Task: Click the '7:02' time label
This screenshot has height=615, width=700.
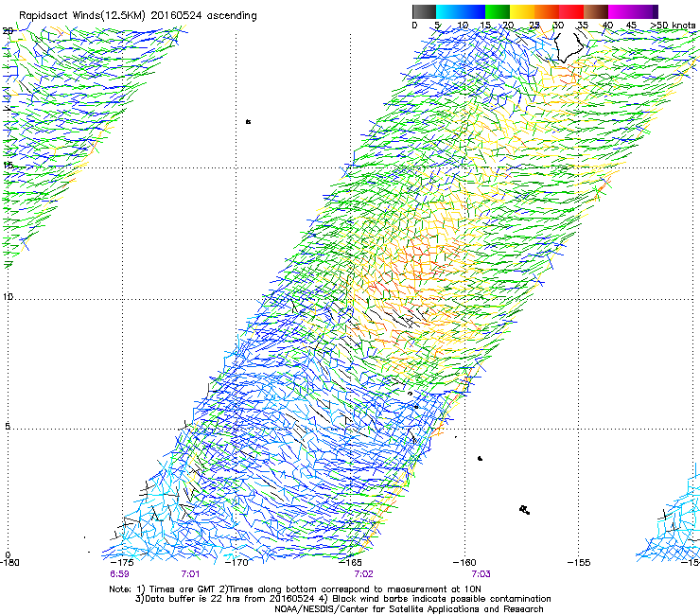Action: (x=363, y=574)
